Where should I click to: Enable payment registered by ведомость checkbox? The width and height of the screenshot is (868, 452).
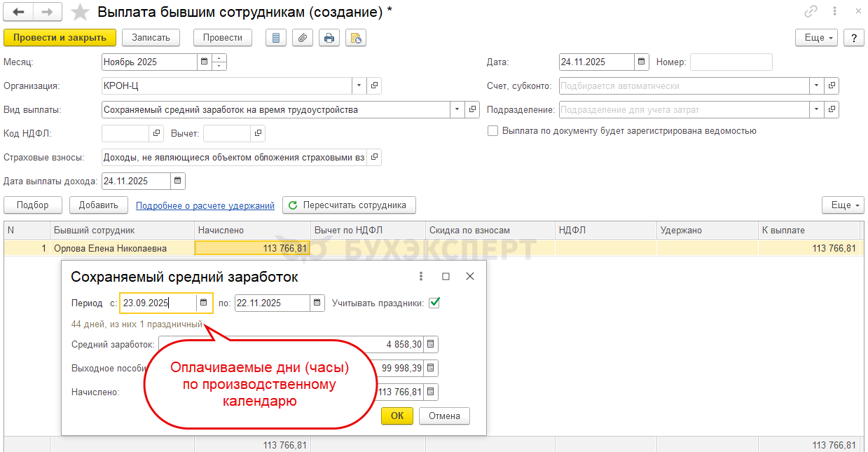click(493, 131)
